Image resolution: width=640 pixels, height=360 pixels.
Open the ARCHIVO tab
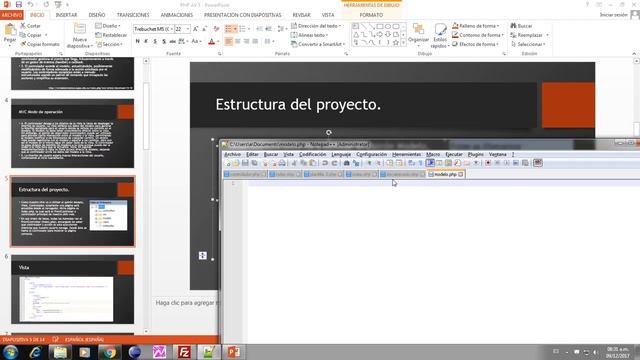click(12, 15)
